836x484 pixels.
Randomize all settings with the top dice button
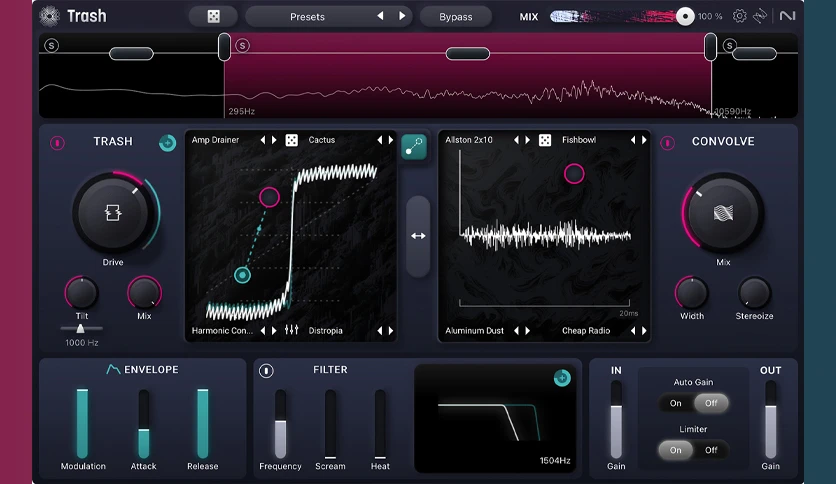(x=213, y=17)
